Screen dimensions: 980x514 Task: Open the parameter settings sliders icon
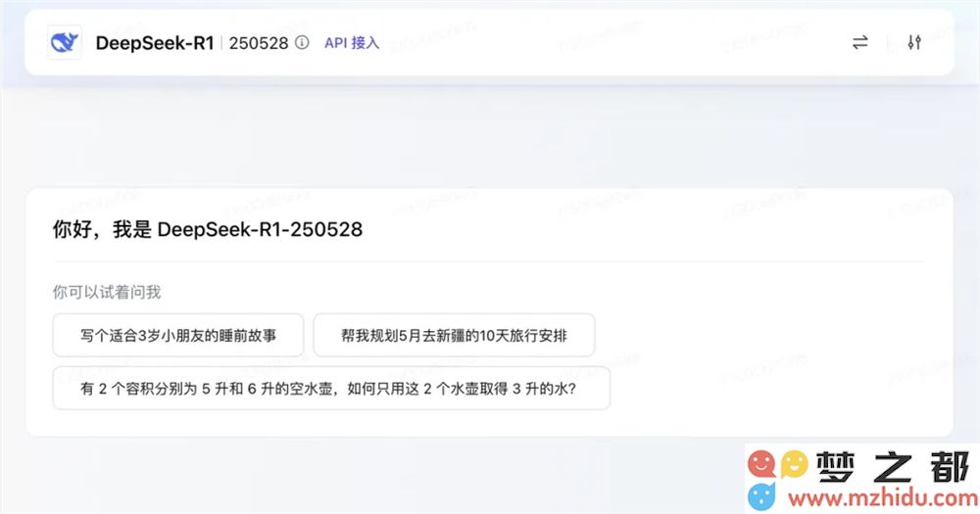point(914,42)
